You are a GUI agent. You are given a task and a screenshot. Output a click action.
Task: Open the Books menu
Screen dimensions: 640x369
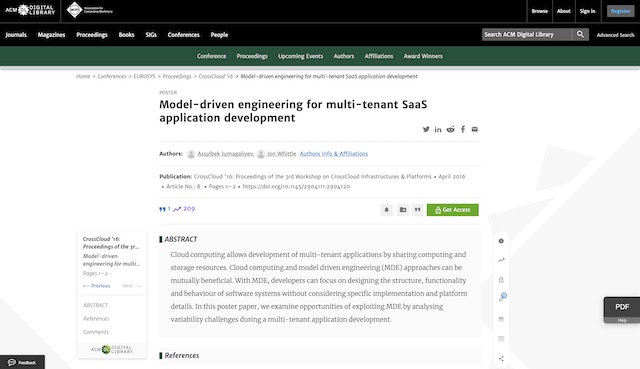(x=127, y=35)
